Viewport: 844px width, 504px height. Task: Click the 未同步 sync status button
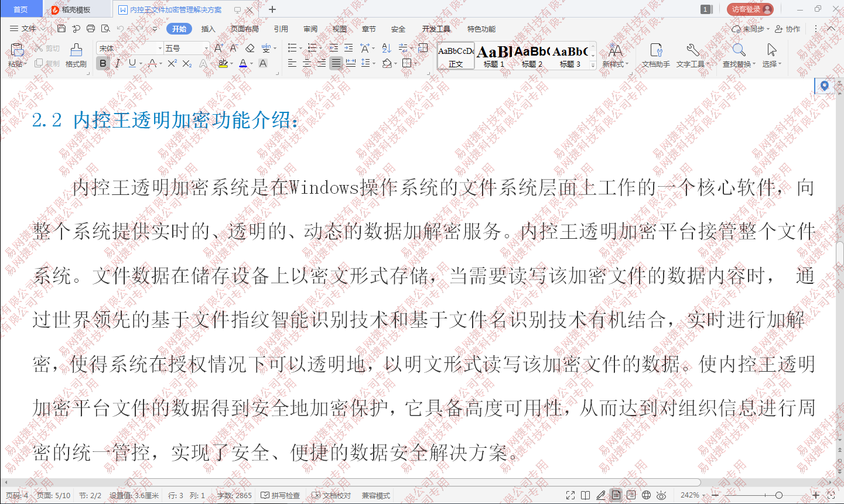(750, 29)
